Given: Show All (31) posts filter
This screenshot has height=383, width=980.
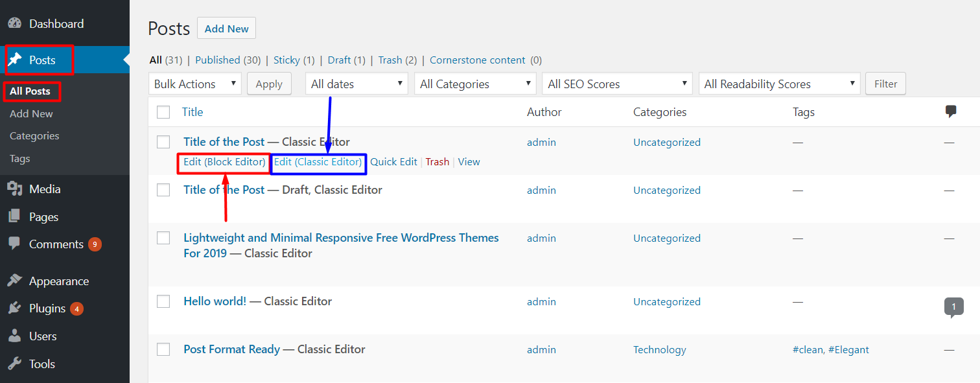Looking at the screenshot, I should (166, 60).
